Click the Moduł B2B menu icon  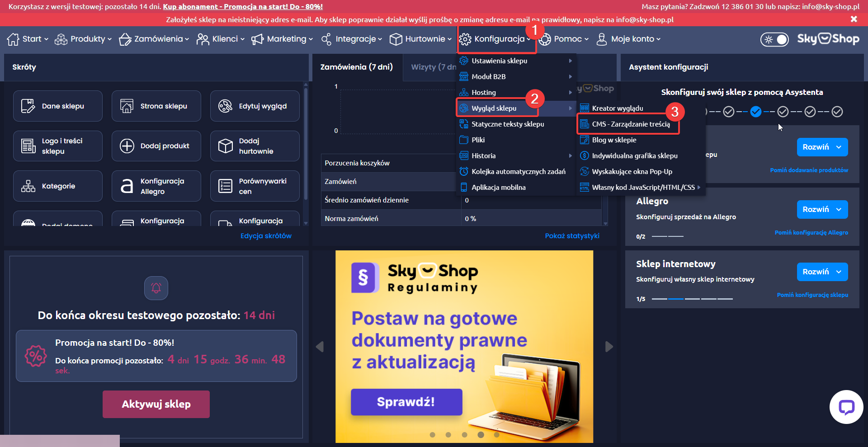(x=464, y=76)
